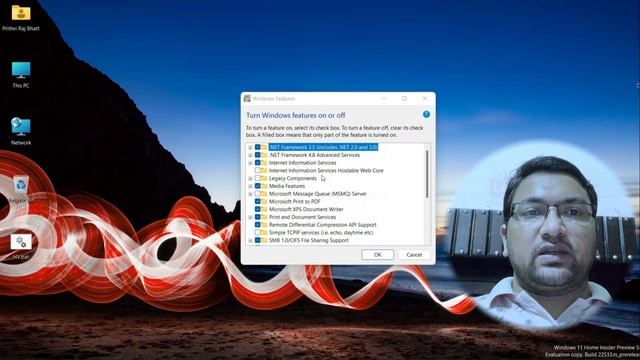Click folder icon beside Microsoft XPS Document Writer
Viewport: 640px width, 360px height.
click(264, 209)
